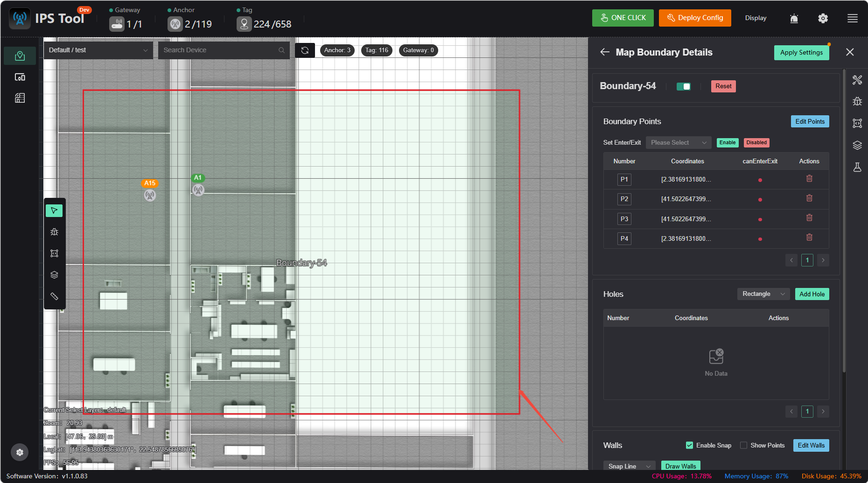Viewport: 868px width, 483px height.
Task: Go back using the Map Boundary Details arrow
Action: tap(605, 52)
